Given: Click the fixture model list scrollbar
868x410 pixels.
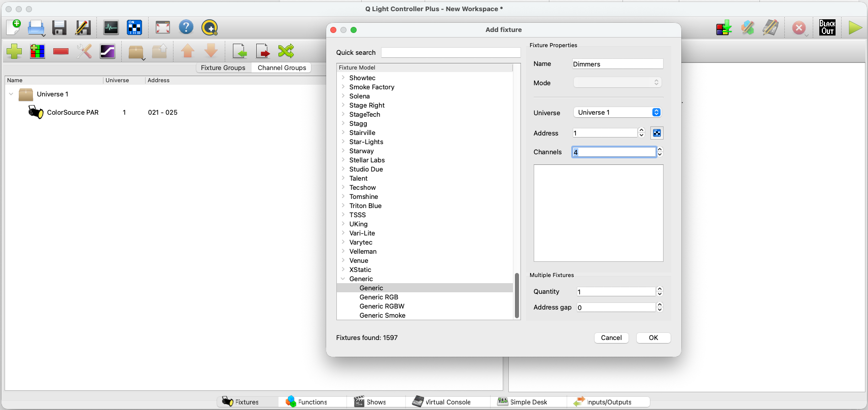Looking at the screenshot, I should tap(517, 295).
